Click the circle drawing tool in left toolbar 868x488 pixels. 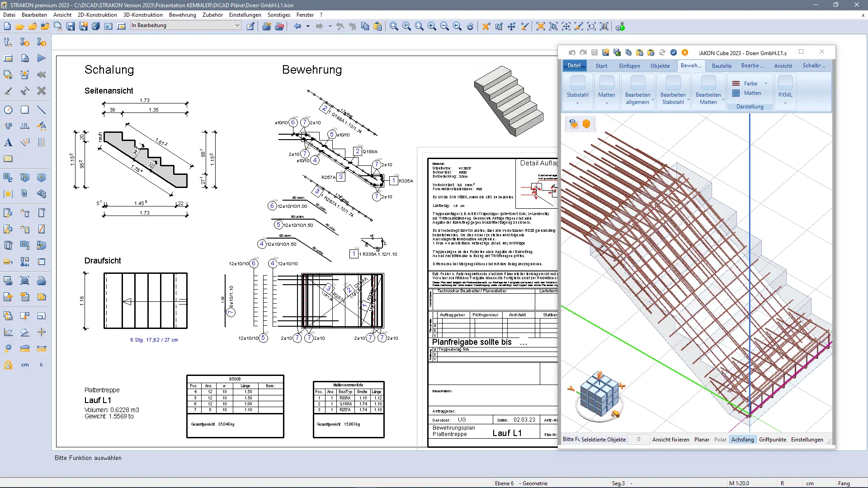8,110
